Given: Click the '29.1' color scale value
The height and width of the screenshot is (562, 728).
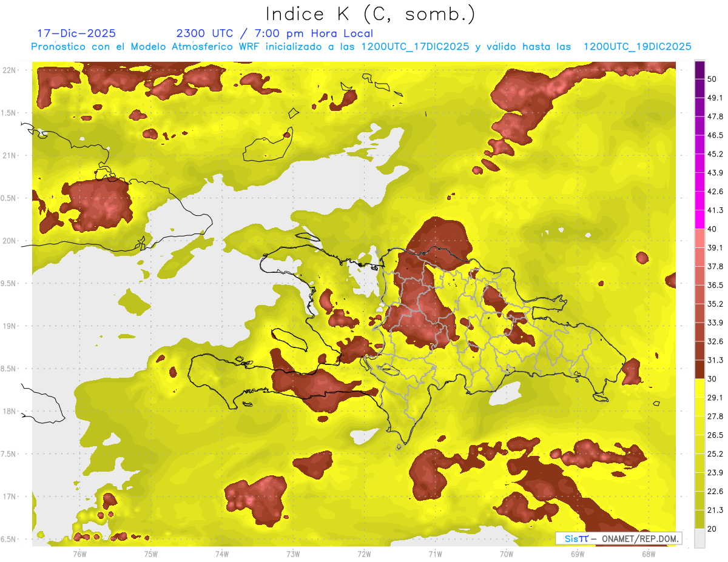Looking at the screenshot, I should [x=715, y=398].
